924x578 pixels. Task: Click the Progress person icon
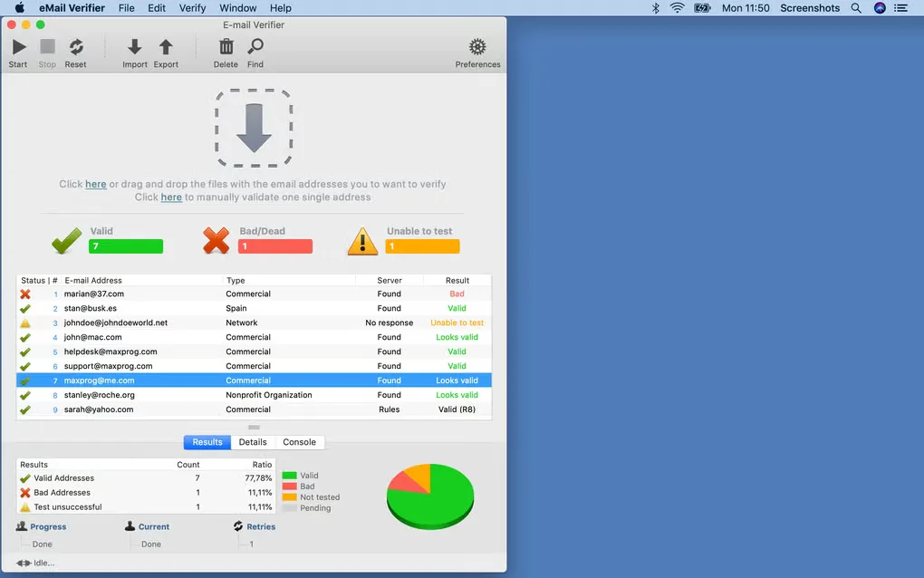coord(22,526)
